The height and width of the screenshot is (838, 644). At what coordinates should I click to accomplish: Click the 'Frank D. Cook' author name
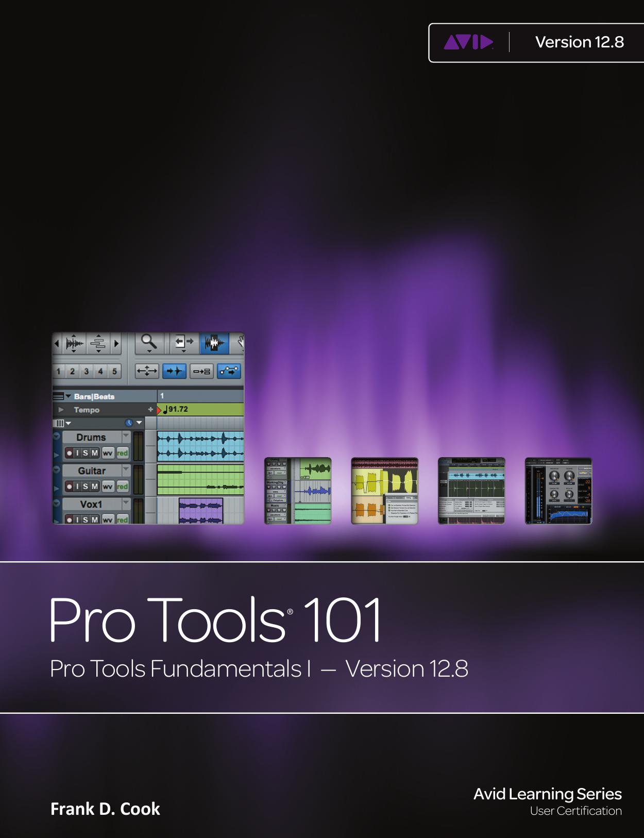105,809
